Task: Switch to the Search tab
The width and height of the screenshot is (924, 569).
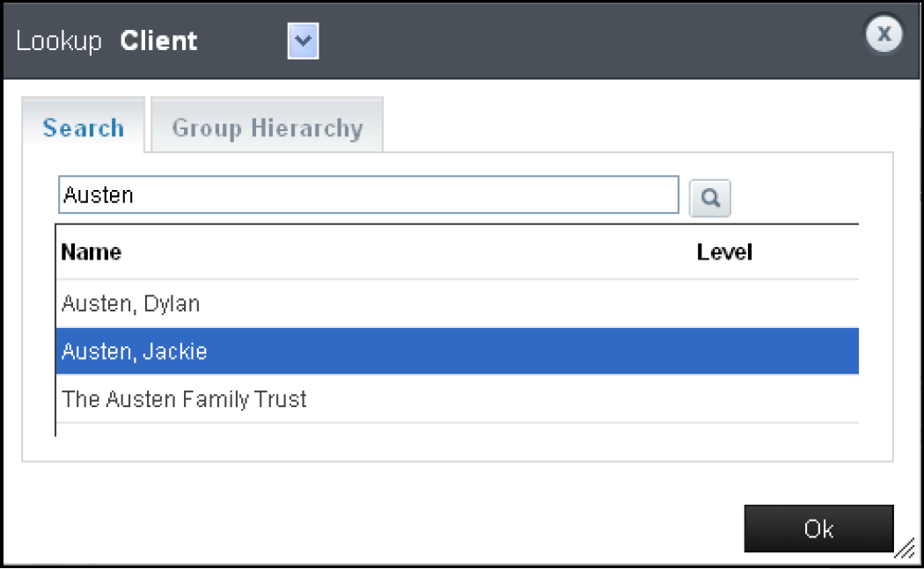Action: pyautogui.click(x=84, y=128)
